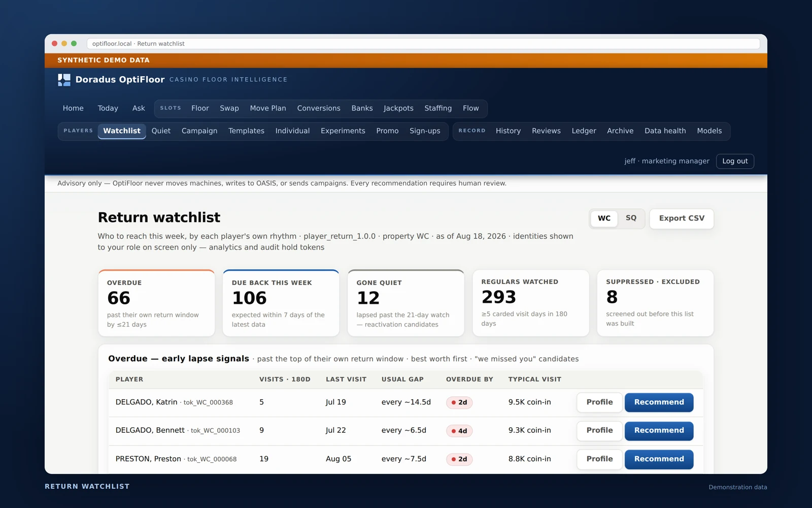
Task: Open profile for DELGADO, Katrin
Action: [599, 402]
